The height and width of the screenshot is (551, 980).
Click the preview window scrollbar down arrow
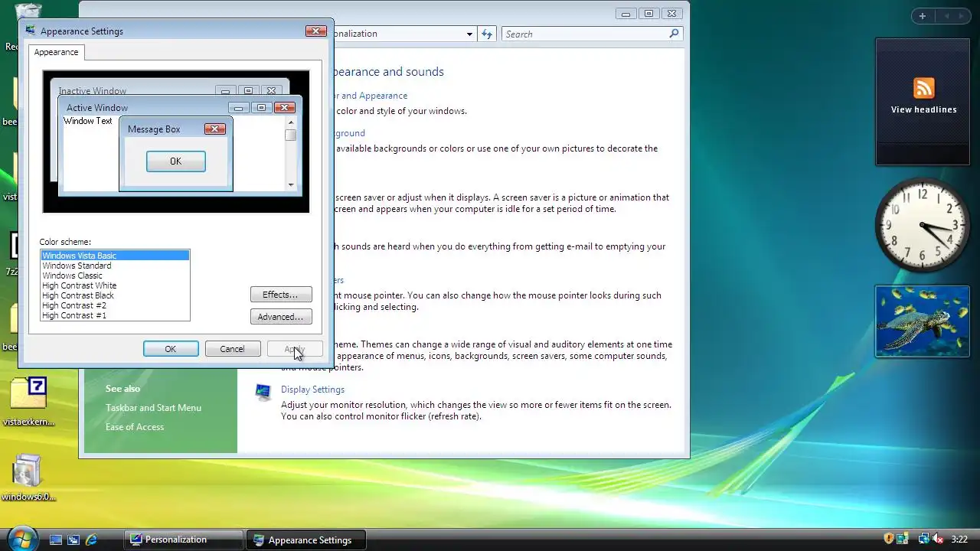291,185
